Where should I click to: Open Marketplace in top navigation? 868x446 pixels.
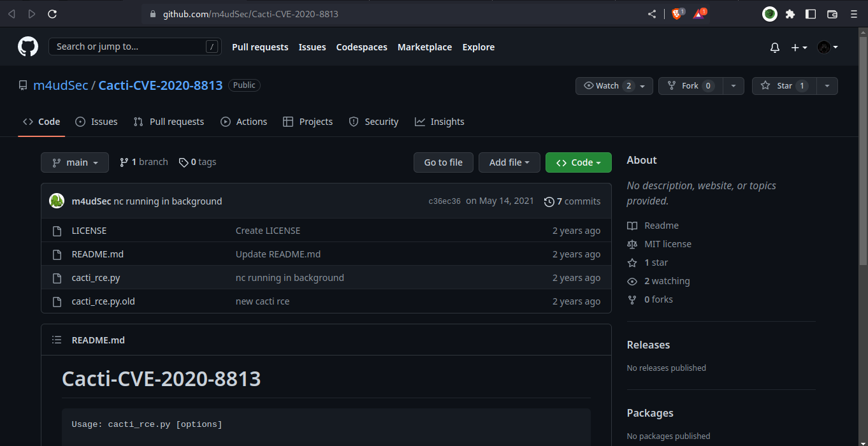pos(424,47)
